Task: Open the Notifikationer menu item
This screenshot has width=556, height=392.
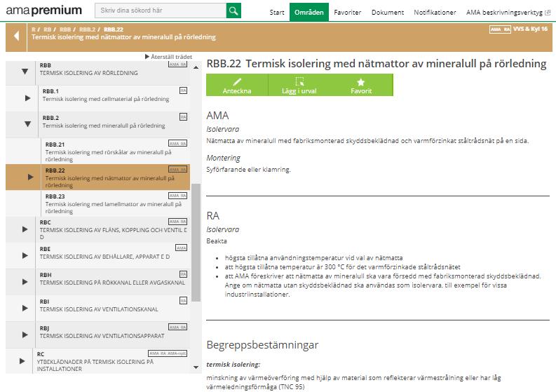Action: (435, 13)
